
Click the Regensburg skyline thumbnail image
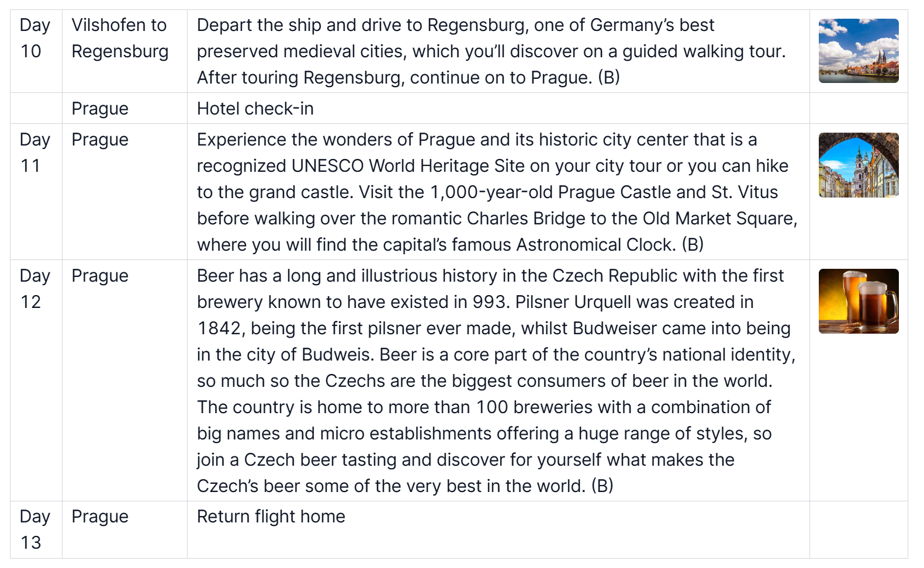(858, 51)
